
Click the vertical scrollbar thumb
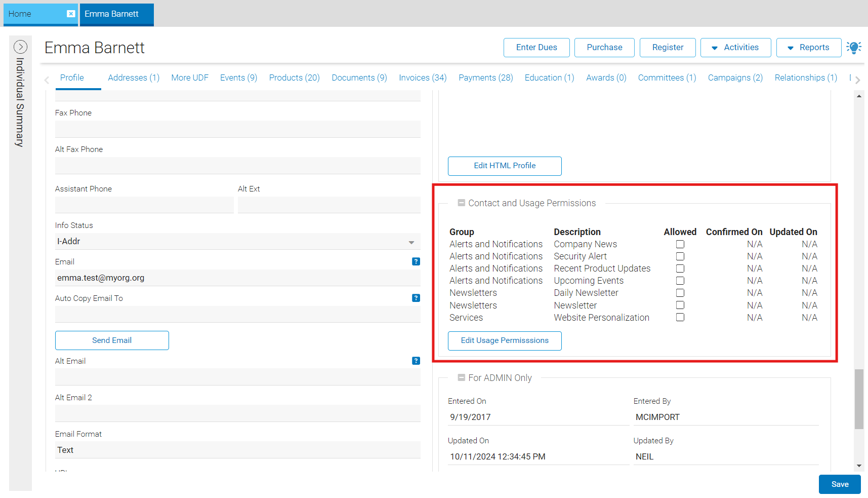click(x=859, y=399)
